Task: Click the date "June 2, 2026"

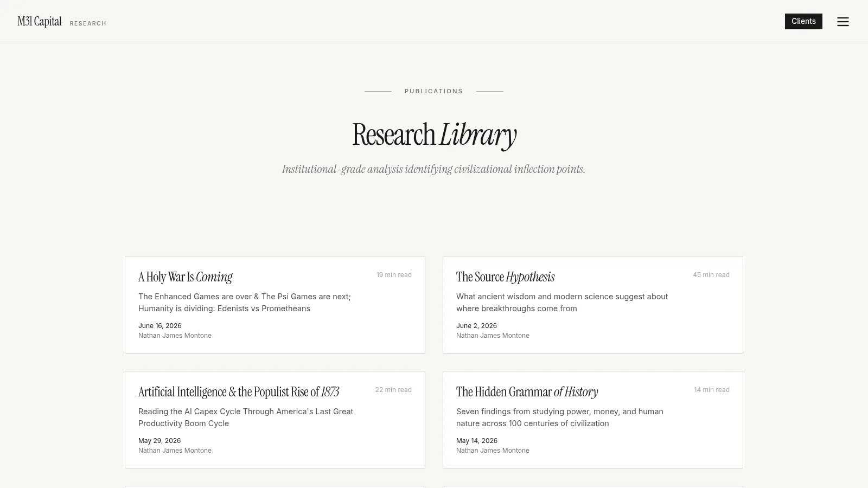Action: click(x=476, y=326)
